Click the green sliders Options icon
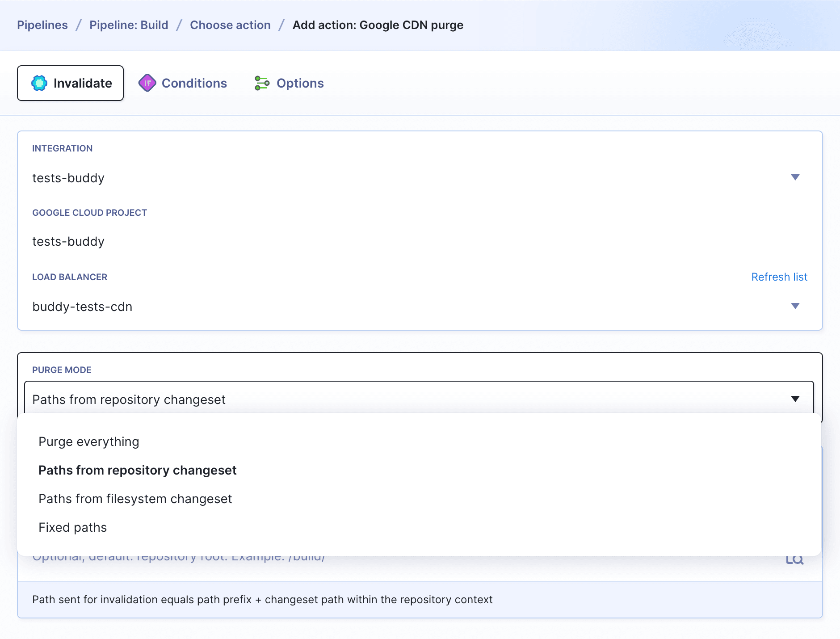Image resolution: width=840 pixels, height=639 pixels. point(262,83)
